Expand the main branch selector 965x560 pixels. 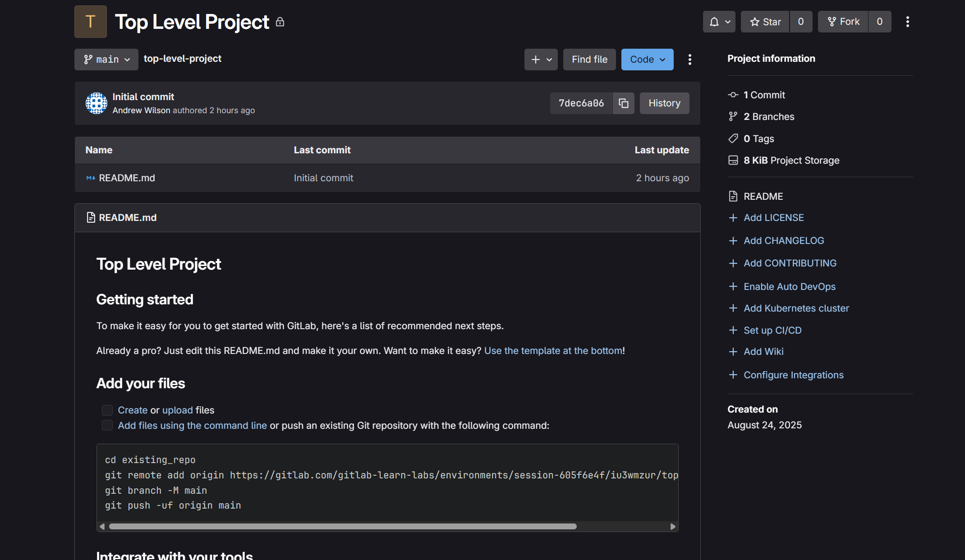[x=106, y=60]
